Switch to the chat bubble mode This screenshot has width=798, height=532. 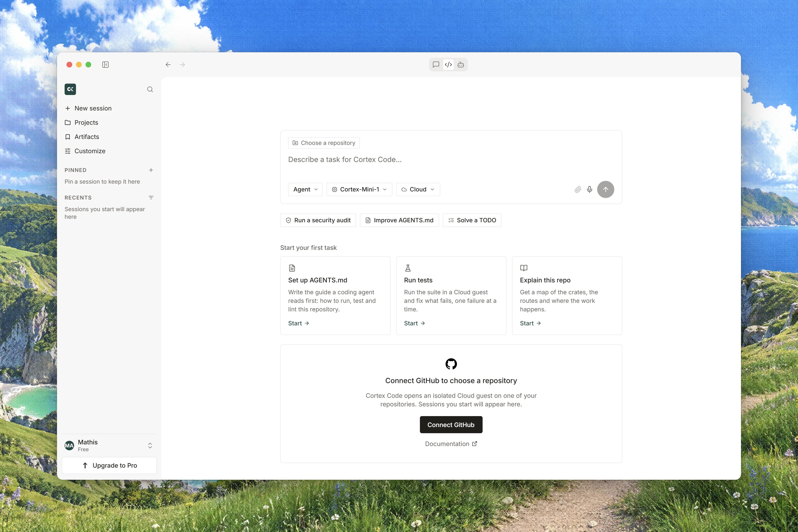coord(436,64)
